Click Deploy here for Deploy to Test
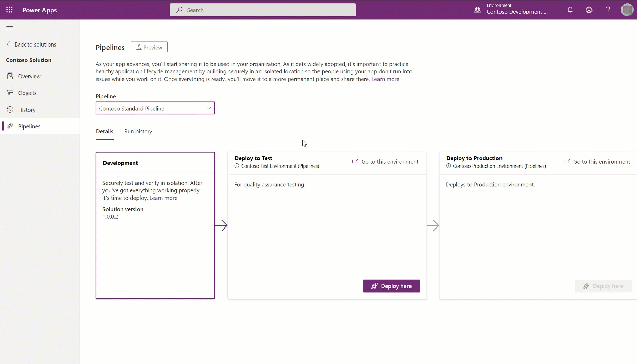The image size is (637, 364). (391, 286)
